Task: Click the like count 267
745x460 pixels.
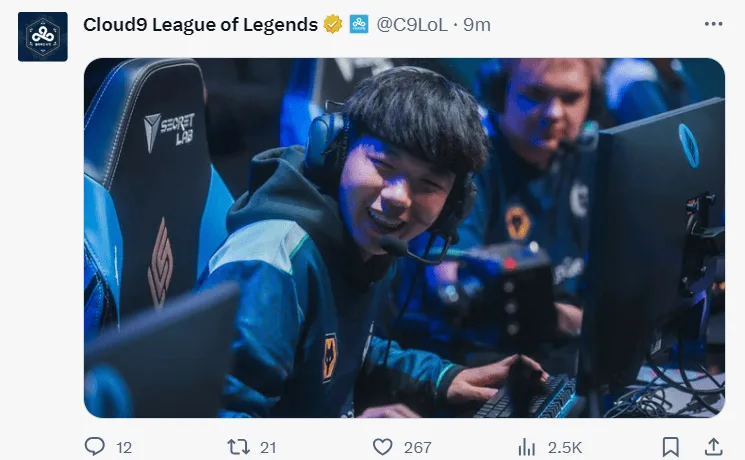Action: 418,448
